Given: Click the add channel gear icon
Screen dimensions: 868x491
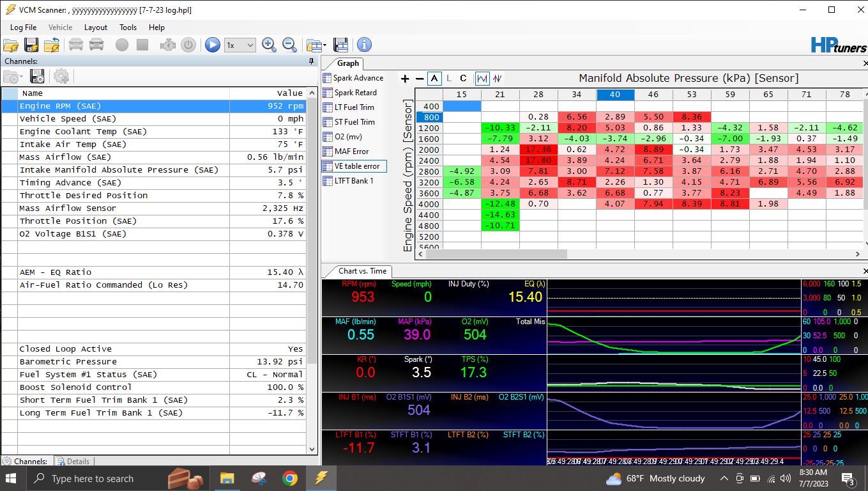Looking at the screenshot, I should coord(61,77).
